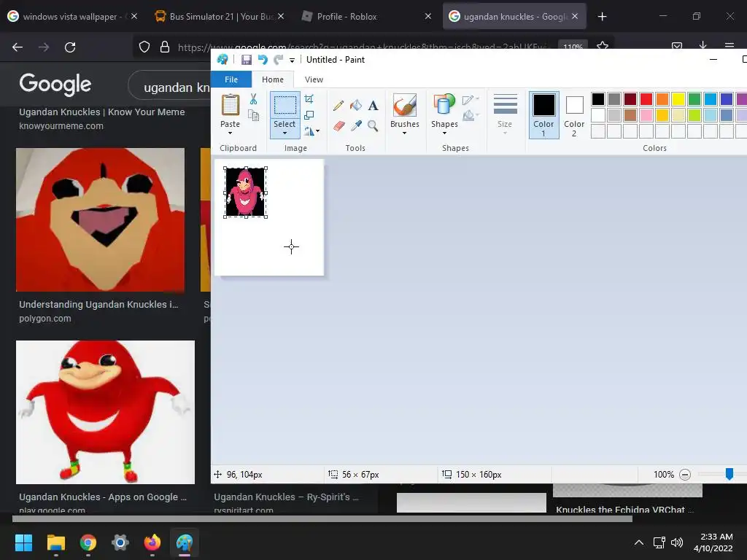Image resolution: width=747 pixels, height=560 pixels.
Task: Open Ugandan Knuckles Apps on Google result
Action: [103, 497]
